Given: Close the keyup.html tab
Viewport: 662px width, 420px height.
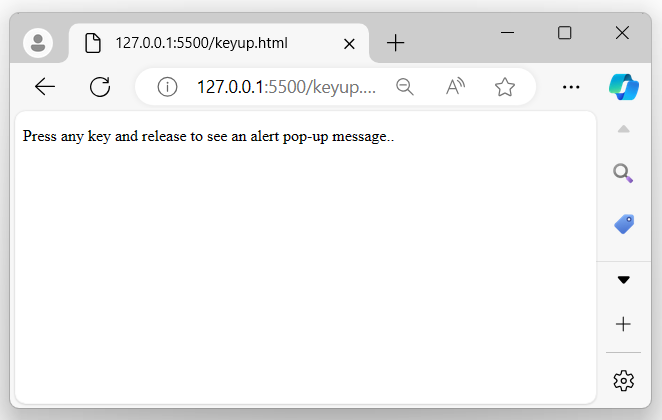Looking at the screenshot, I should click(x=349, y=43).
